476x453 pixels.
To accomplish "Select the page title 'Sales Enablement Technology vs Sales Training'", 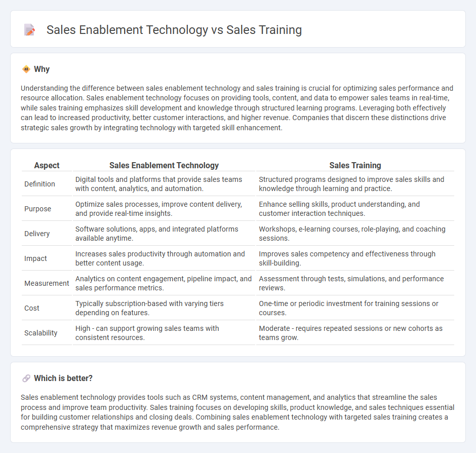I will coord(174,30).
